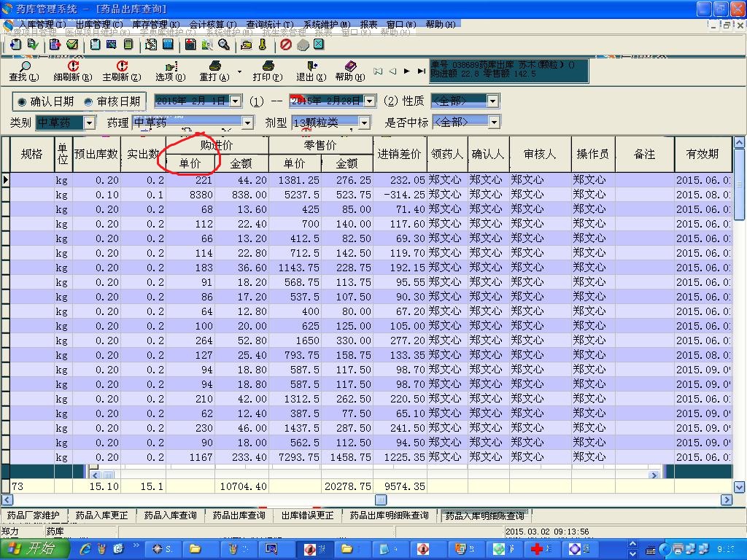Click the calculator toolbar icon
The image size is (747, 560).
[128, 44]
